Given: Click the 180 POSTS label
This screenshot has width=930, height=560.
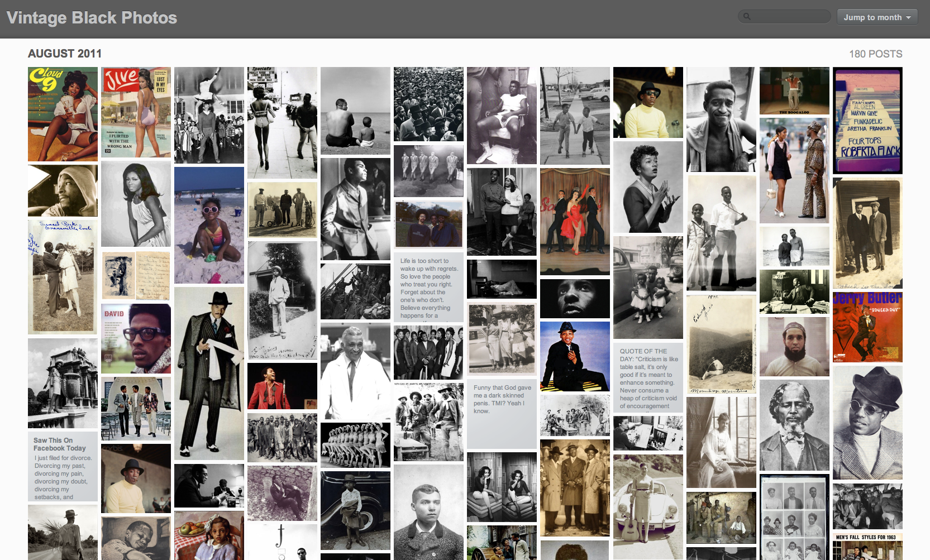Looking at the screenshot, I should point(875,54).
